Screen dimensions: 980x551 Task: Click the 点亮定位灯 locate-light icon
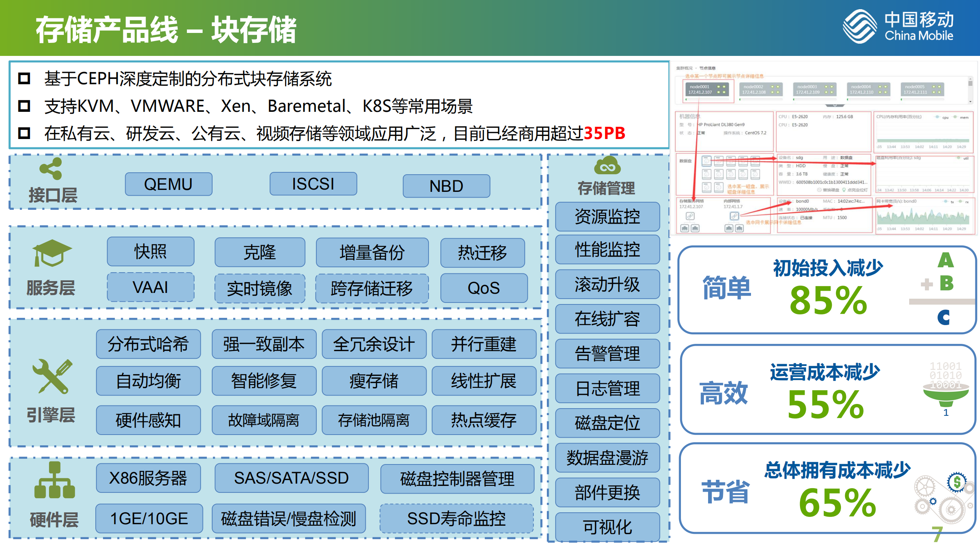click(x=844, y=190)
